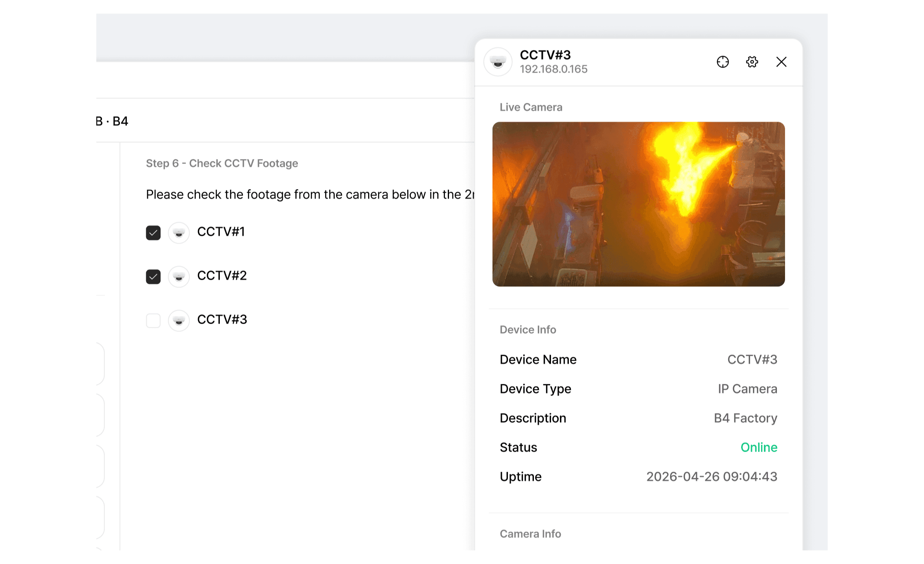
Task: Click the 'Please check the footage' instruction text
Action: pyautogui.click(x=310, y=195)
